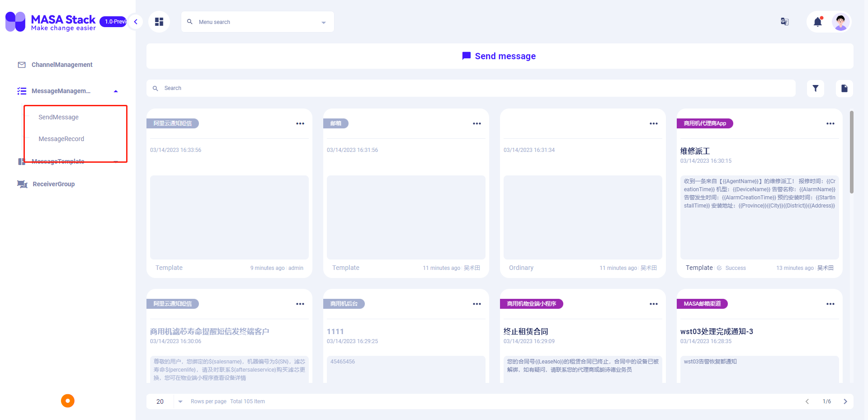Collapse the MessageManagement section chevron
Screen dimensions: 868x420
(116, 91)
